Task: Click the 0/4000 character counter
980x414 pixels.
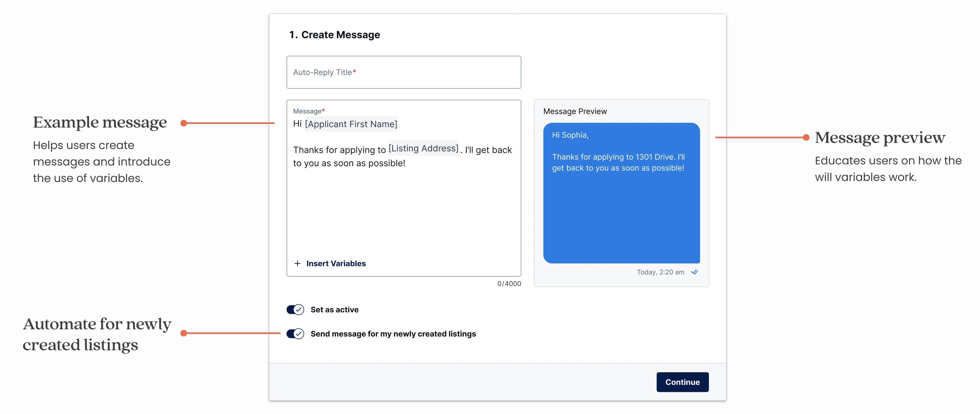Action: tap(509, 283)
